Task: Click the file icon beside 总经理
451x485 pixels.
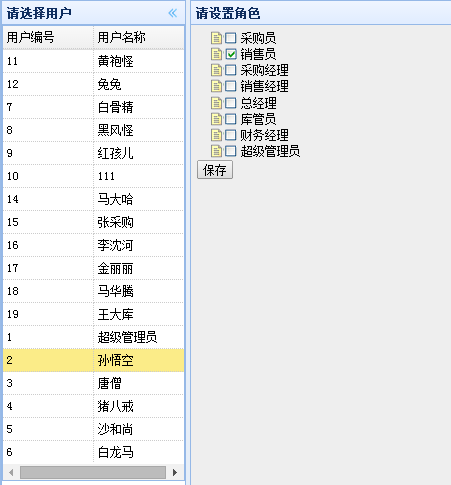Action: coord(216,103)
